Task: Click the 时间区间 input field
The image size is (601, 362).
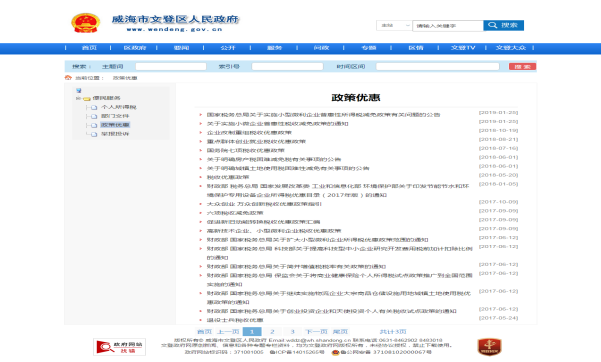Action: click(438, 67)
